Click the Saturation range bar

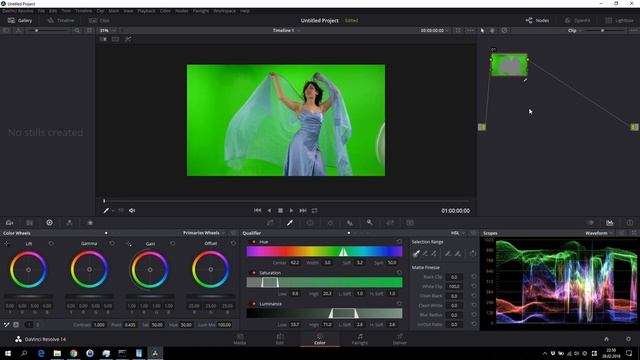tap(324, 282)
